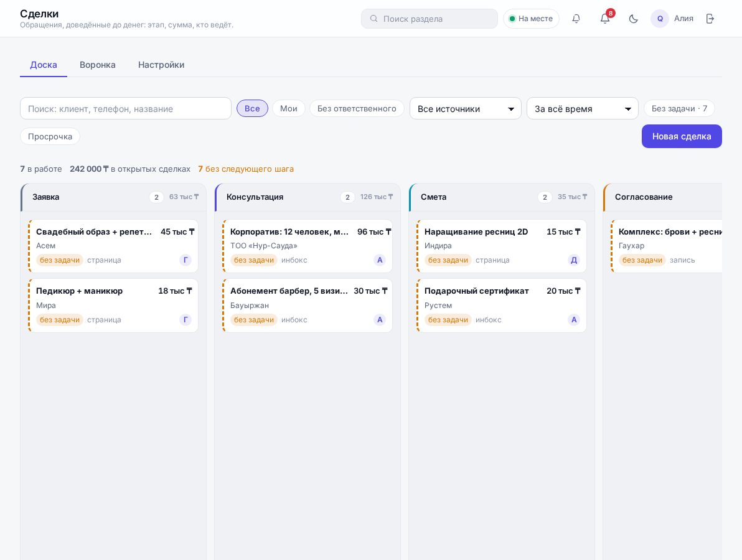This screenshot has width=742, height=560.
Task: Click assignee avatar Г on Педикюр + маникюр card
Action: pyautogui.click(x=185, y=320)
